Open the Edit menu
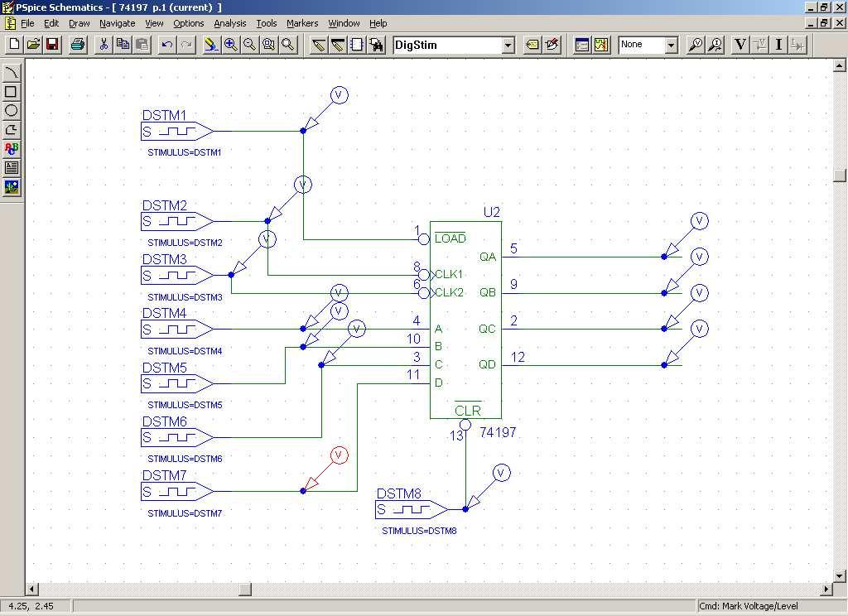This screenshot has width=848, height=616. tap(51, 23)
